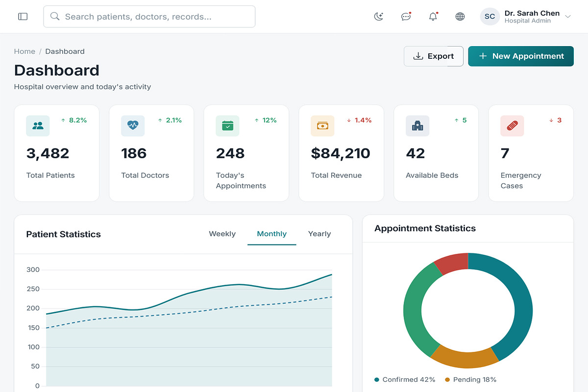
Task: Click the $84,210 revenue value
Action: [341, 153]
